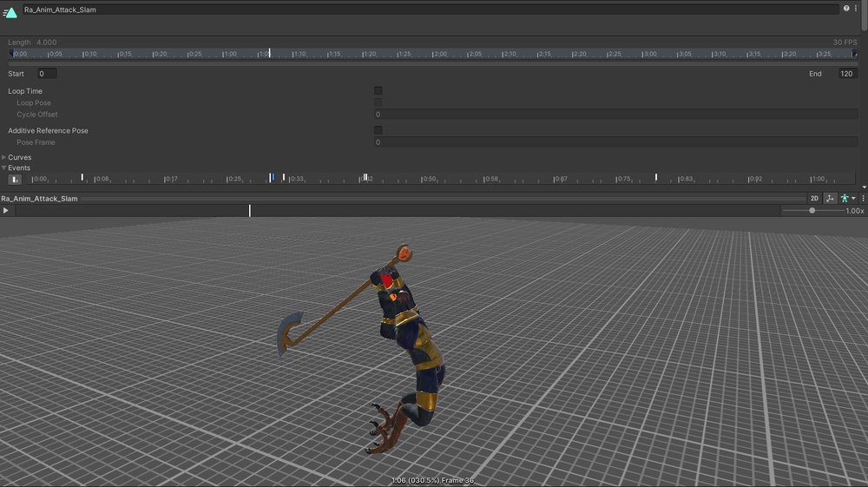
Task: Click the Cycle Offset value field
Action: [616, 115]
